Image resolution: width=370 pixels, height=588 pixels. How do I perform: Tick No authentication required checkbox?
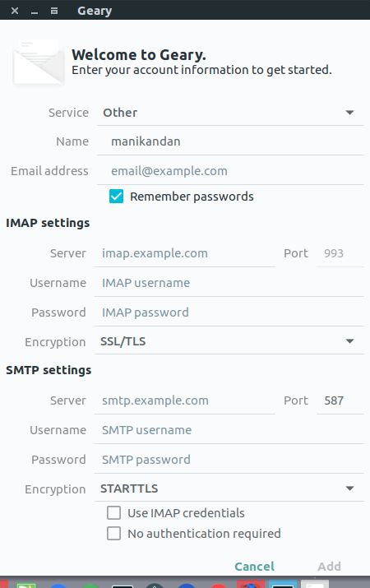(114, 533)
